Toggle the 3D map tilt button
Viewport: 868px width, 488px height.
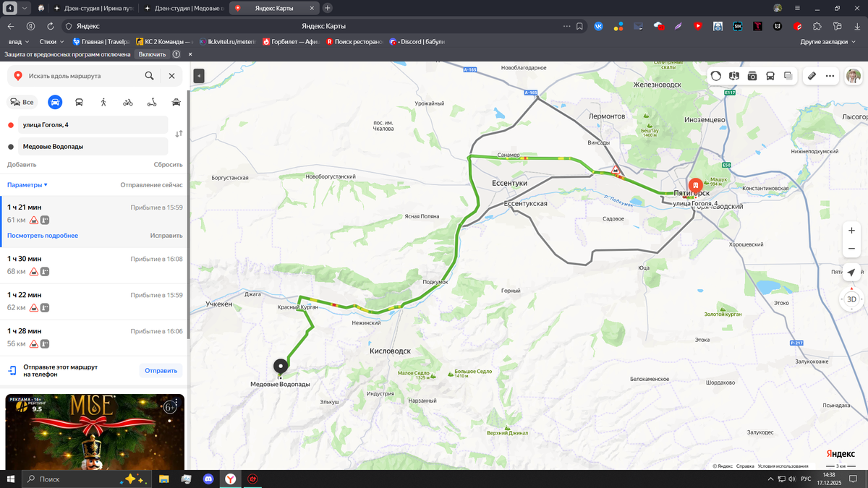[851, 299]
